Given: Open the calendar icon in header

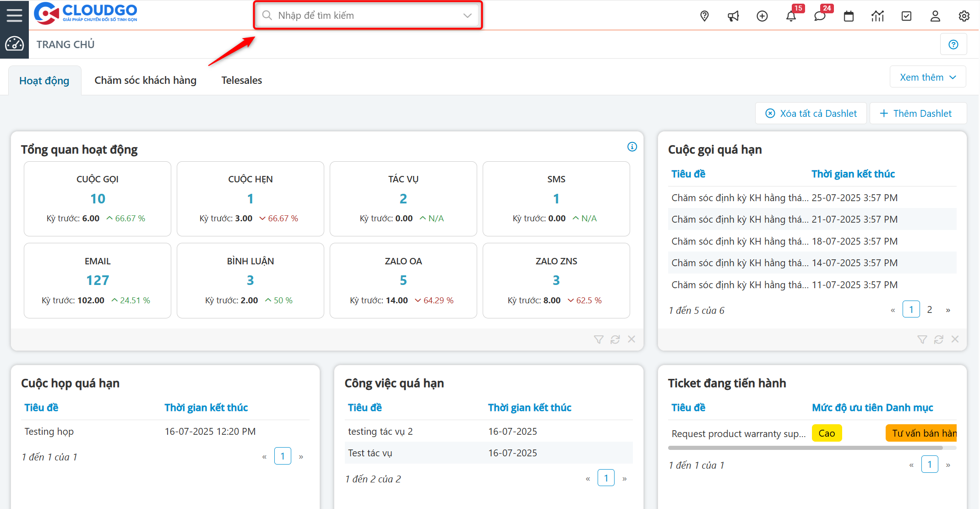Looking at the screenshot, I should pyautogui.click(x=849, y=16).
